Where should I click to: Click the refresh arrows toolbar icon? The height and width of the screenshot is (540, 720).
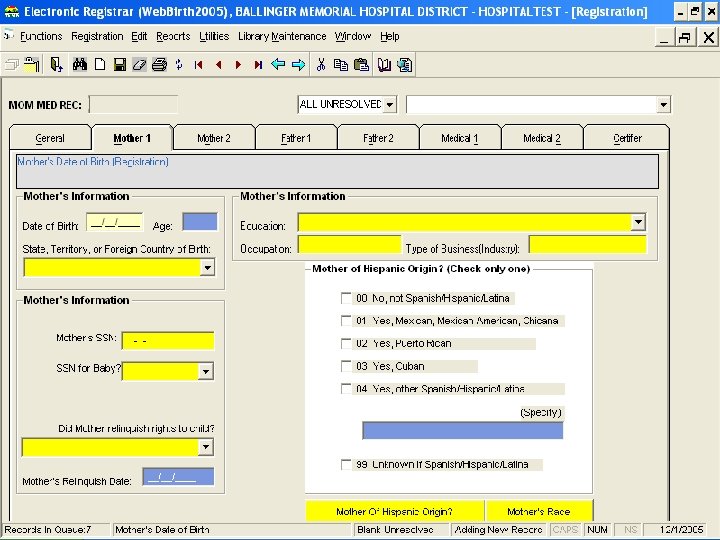coord(179,65)
